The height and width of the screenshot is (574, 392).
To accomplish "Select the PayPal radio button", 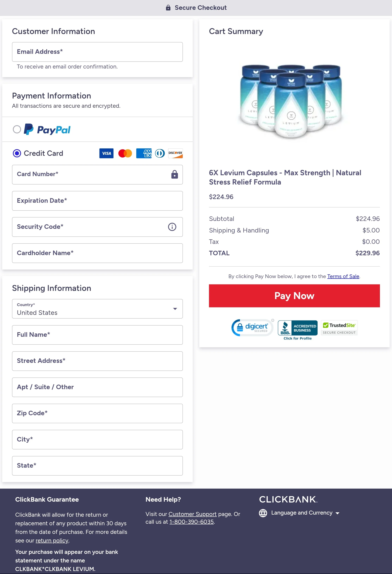I will point(17,129).
